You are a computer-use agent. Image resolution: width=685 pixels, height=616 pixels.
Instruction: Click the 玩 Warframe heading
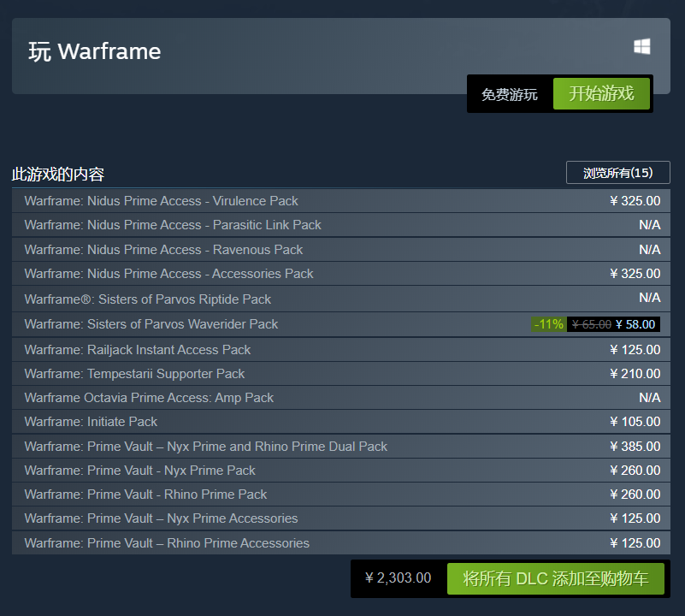pyautogui.click(x=95, y=51)
